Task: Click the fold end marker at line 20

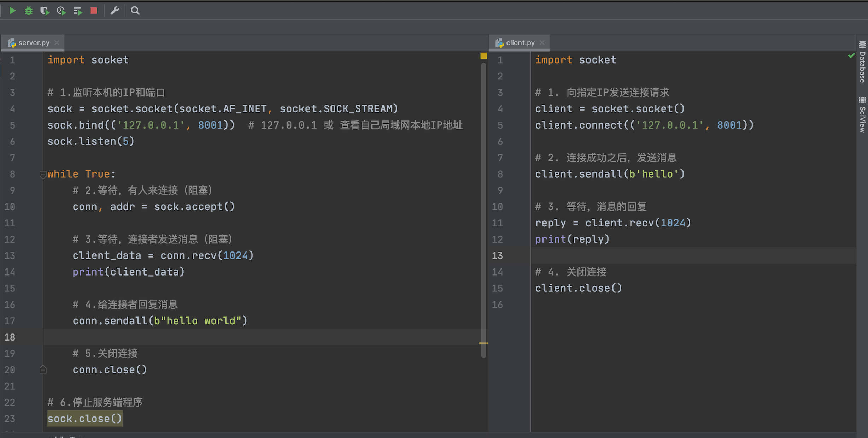Action: coord(43,370)
